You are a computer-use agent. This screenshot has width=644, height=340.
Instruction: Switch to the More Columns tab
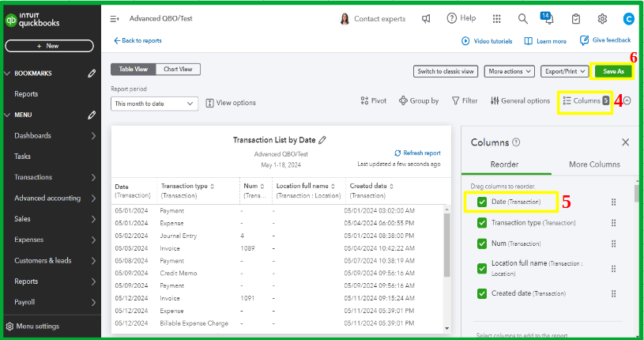coord(594,164)
